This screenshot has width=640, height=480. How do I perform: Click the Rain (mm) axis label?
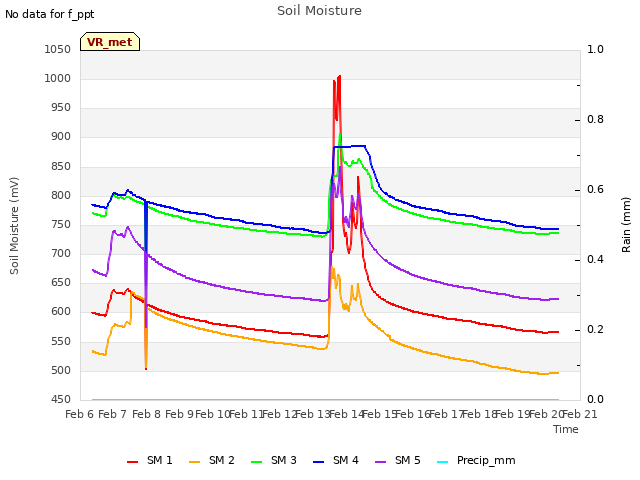pyautogui.click(x=626, y=225)
